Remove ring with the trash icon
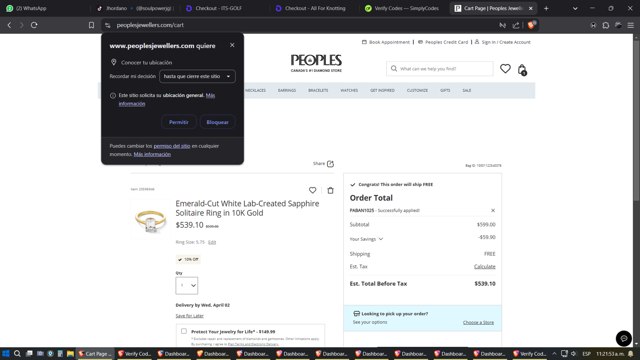The image size is (640, 360). [x=330, y=190]
